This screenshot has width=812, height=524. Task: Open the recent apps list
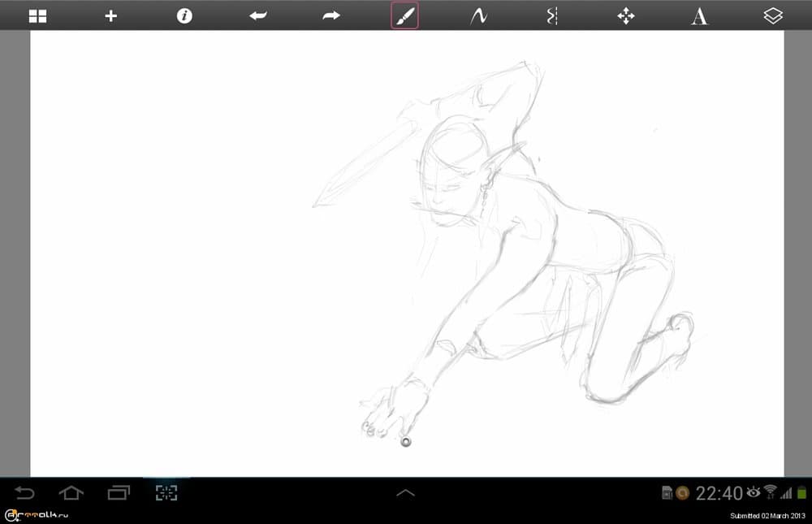coord(119,492)
